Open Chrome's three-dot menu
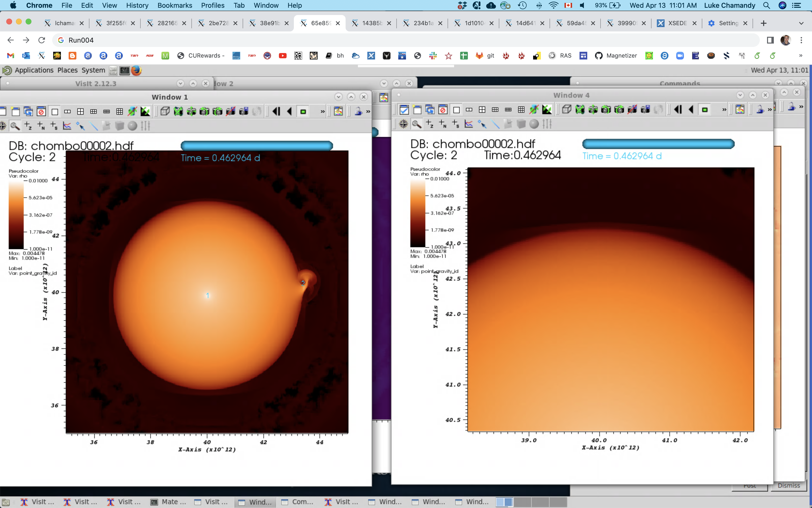The height and width of the screenshot is (508, 812). tap(801, 40)
